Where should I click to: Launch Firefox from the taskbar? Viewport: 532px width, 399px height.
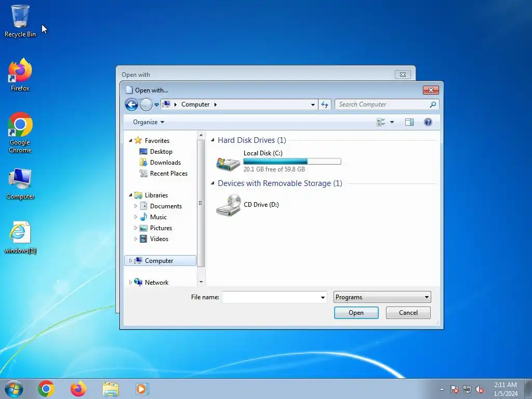click(x=78, y=389)
